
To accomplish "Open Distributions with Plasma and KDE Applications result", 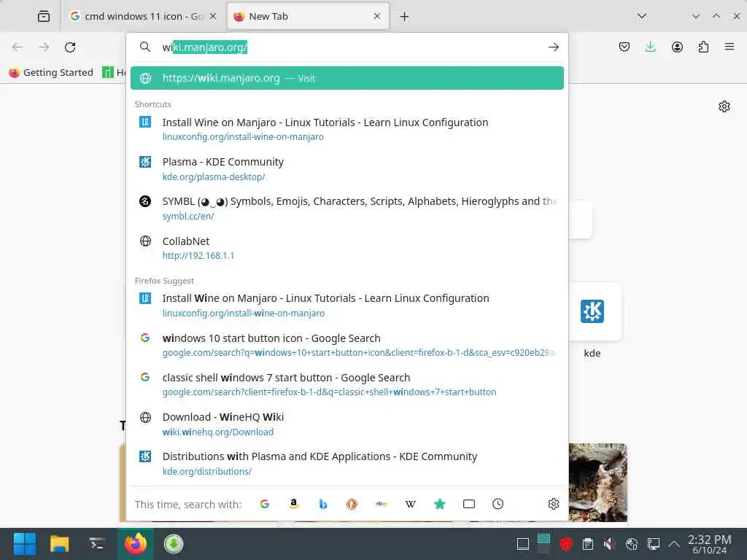I will [x=347, y=463].
